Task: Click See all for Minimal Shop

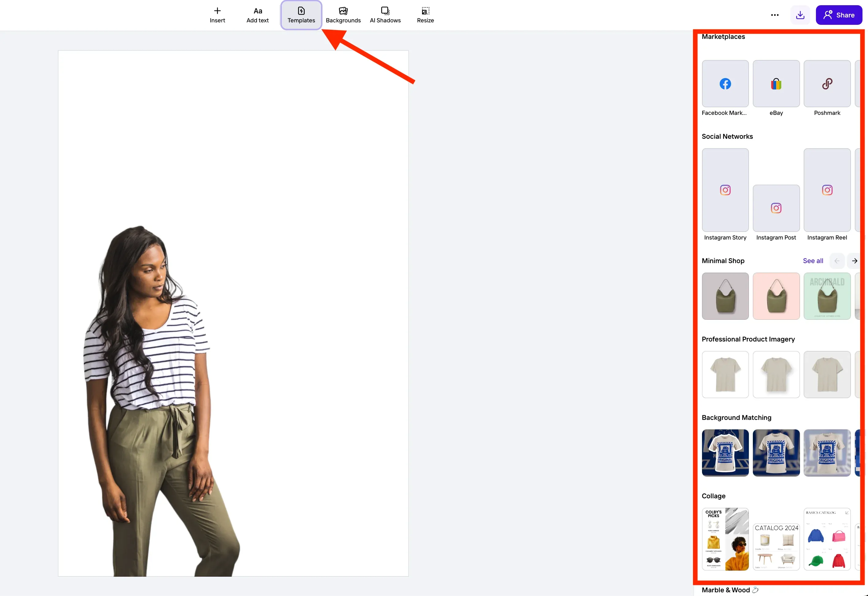Action: coord(813,261)
